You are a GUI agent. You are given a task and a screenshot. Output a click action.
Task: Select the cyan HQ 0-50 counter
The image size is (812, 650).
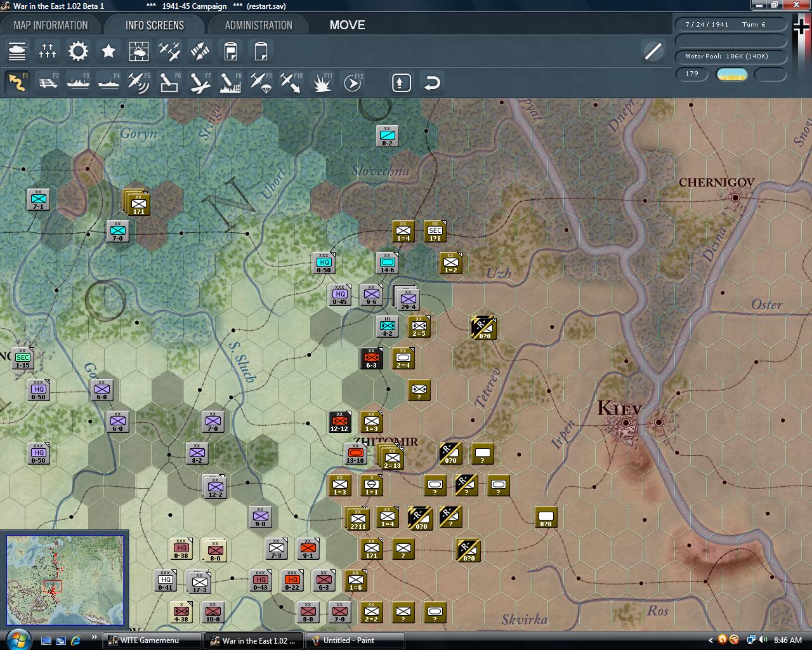[x=324, y=263]
